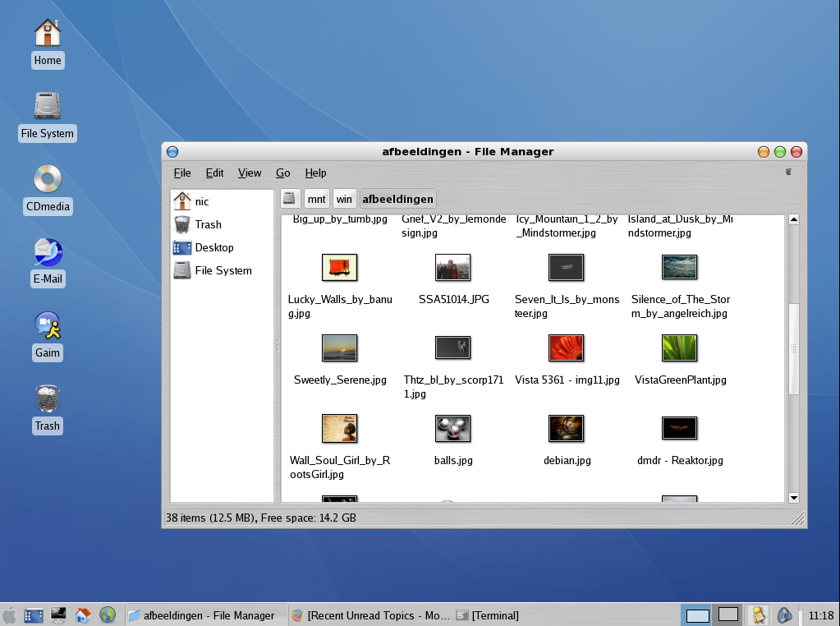Click status bar item count text
Viewport: 840px width, 626px height.
pyautogui.click(x=261, y=518)
